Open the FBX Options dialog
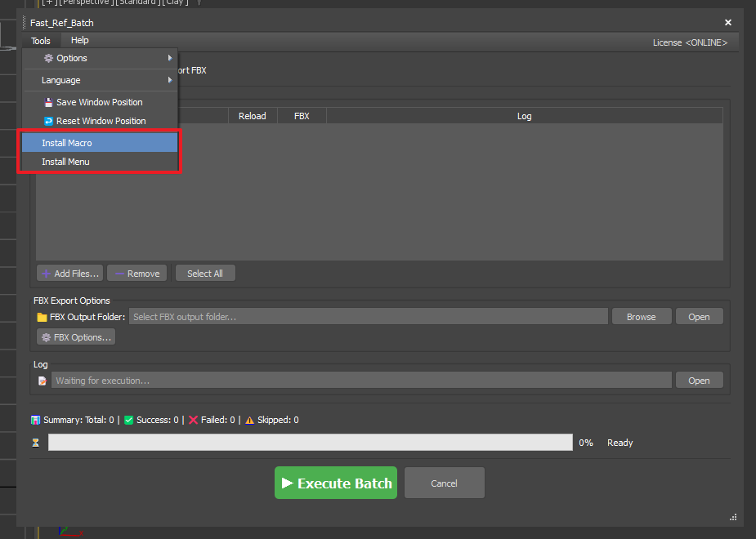Image resolution: width=756 pixels, height=539 pixels. 76,337
